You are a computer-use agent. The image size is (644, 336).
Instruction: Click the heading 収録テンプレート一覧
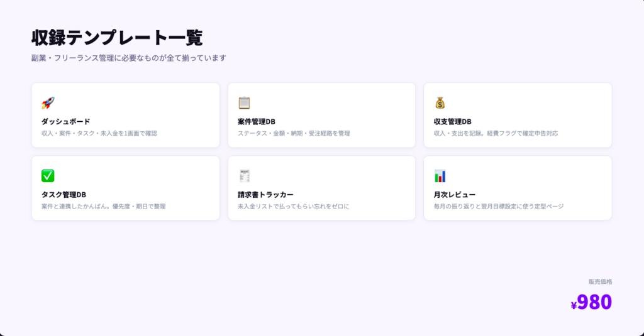[117, 38]
